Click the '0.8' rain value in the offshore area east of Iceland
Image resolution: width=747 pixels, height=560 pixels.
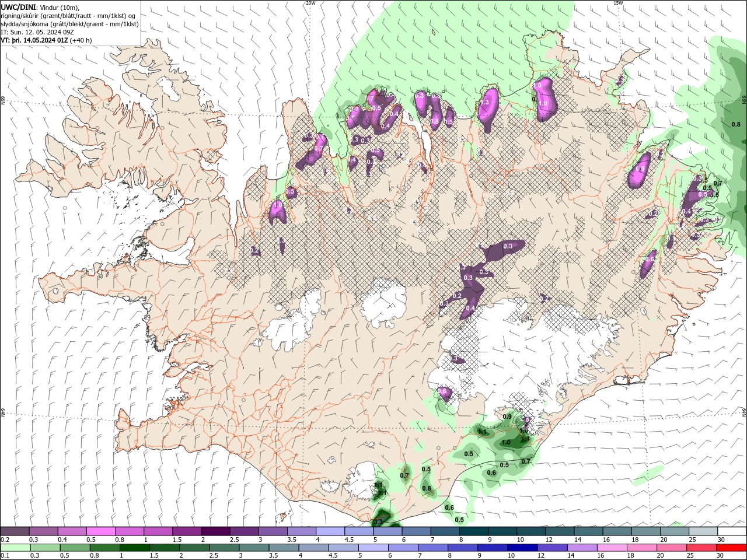pyautogui.click(x=736, y=124)
